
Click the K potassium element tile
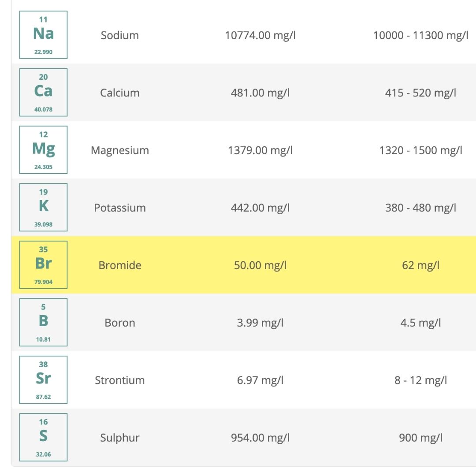(x=43, y=208)
